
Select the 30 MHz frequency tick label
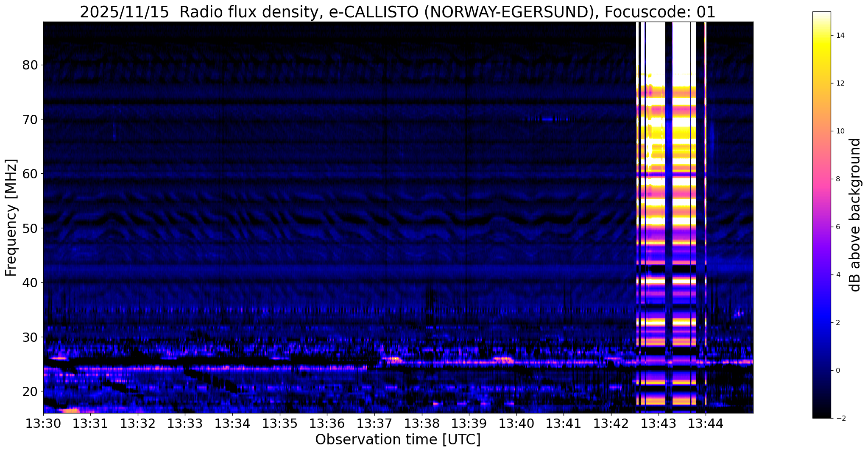click(30, 337)
